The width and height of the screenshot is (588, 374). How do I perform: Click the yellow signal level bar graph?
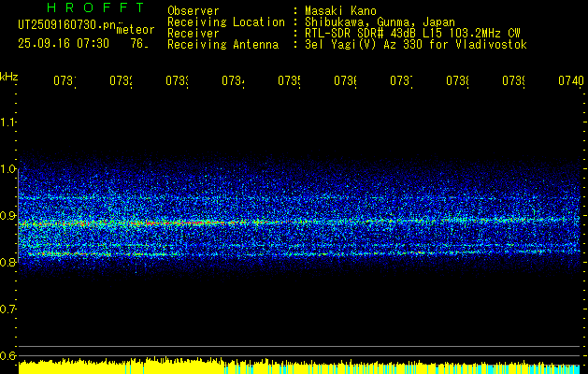300,367
